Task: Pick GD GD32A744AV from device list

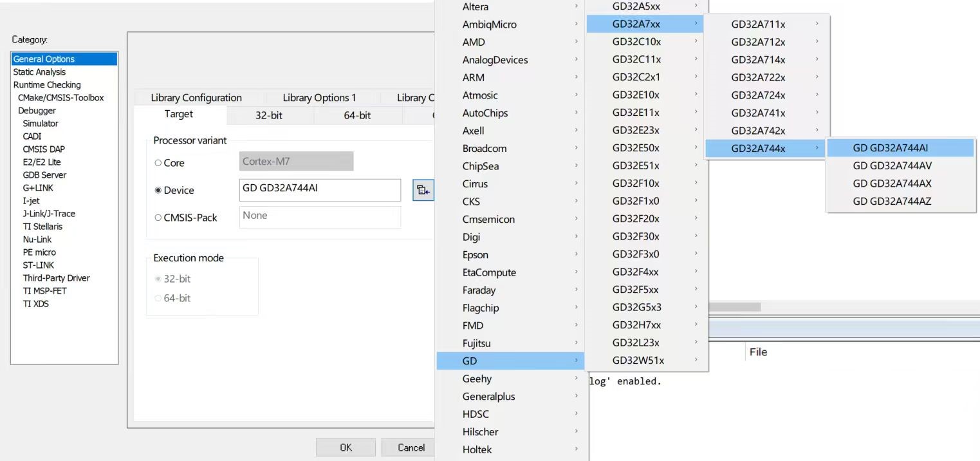Action: coord(892,165)
